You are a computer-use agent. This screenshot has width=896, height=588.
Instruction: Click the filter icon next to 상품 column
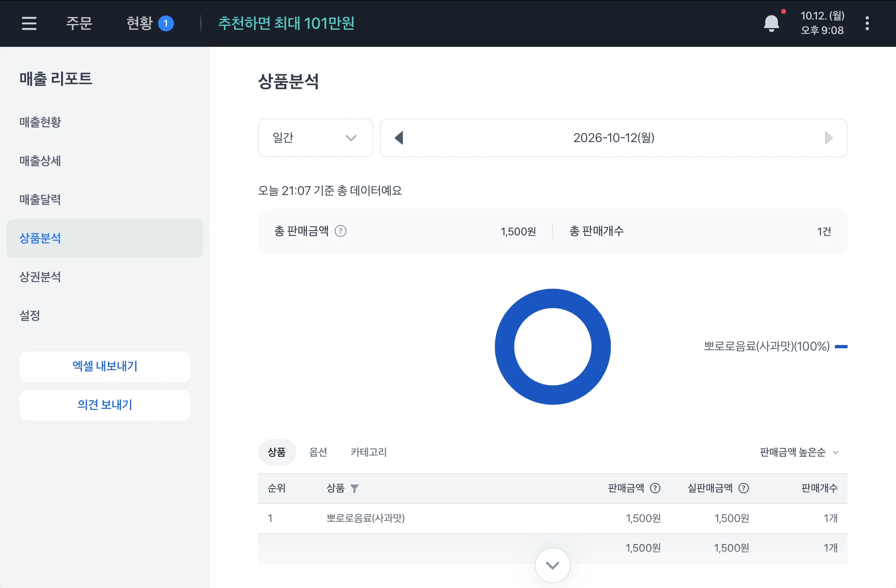click(354, 488)
